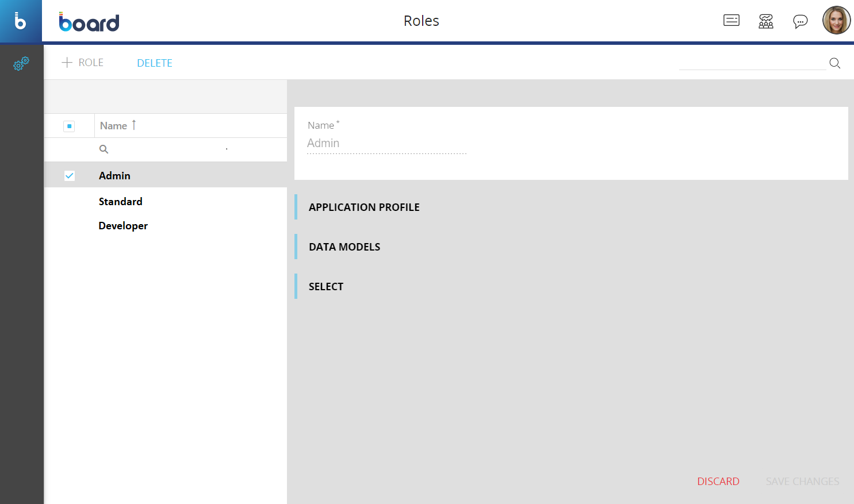
Task: Sort roles by the Name column header
Action: (114, 126)
